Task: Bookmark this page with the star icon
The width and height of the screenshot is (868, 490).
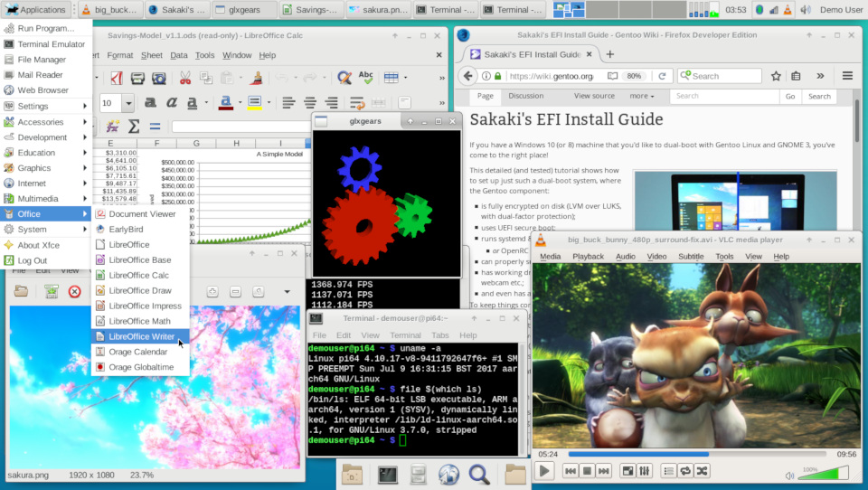Action: 776,76
